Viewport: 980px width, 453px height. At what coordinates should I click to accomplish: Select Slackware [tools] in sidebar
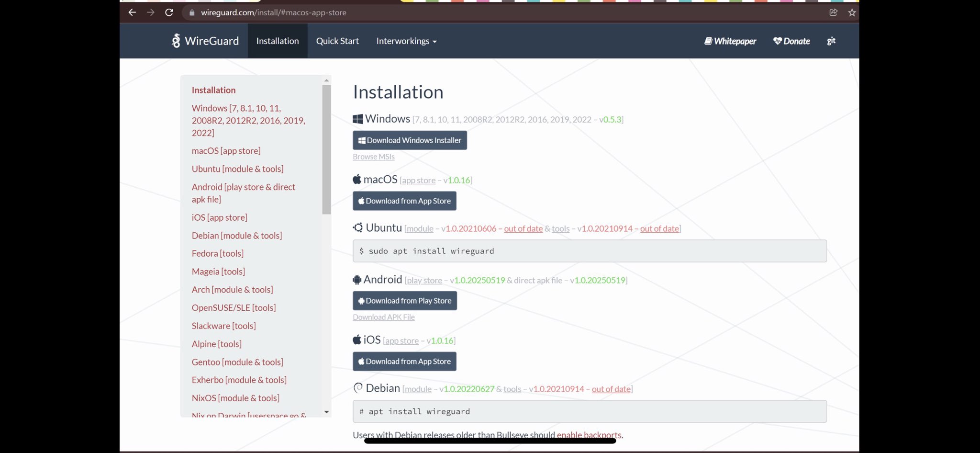(224, 326)
